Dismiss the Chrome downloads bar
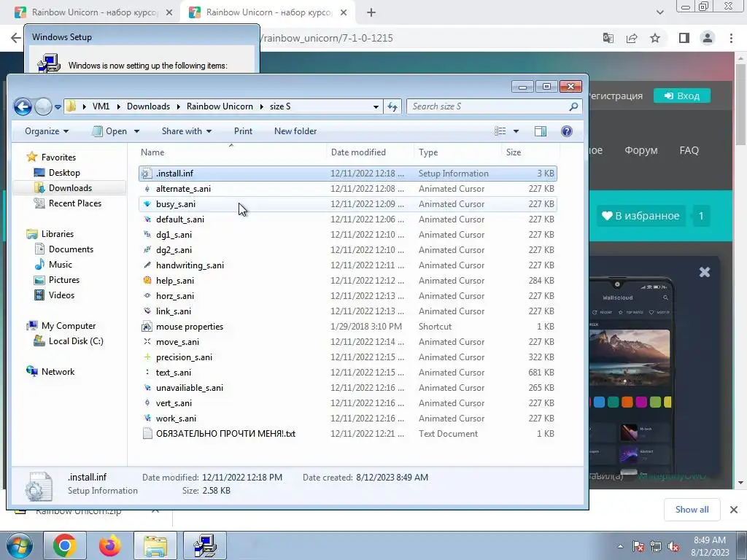Viewport: 747px width, 560px height. [734, 510]
